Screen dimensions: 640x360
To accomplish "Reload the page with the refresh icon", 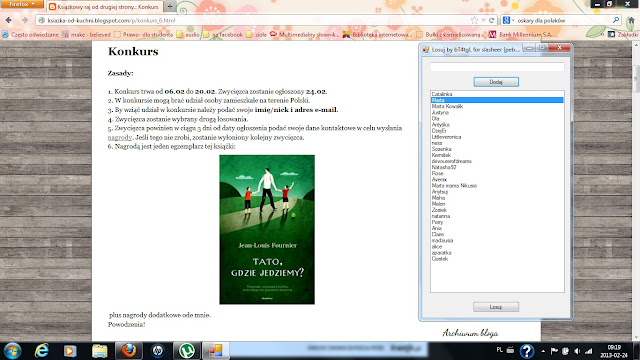I will click(491, 20).
